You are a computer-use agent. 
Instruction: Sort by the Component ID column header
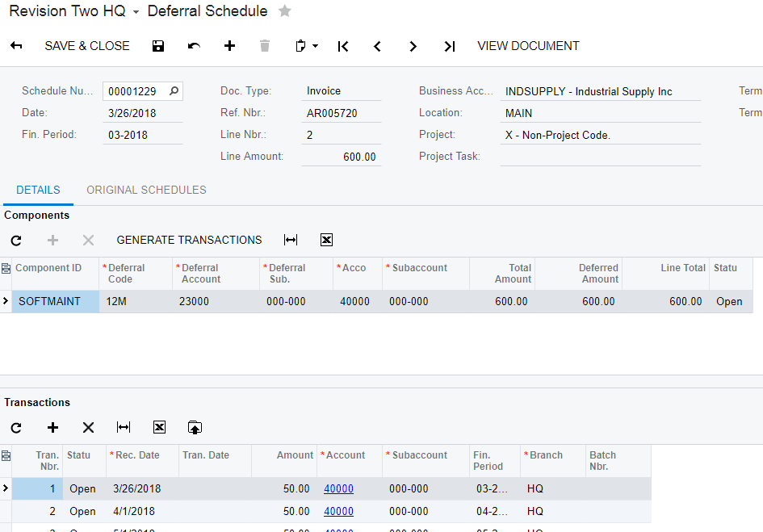coord(56,274)
